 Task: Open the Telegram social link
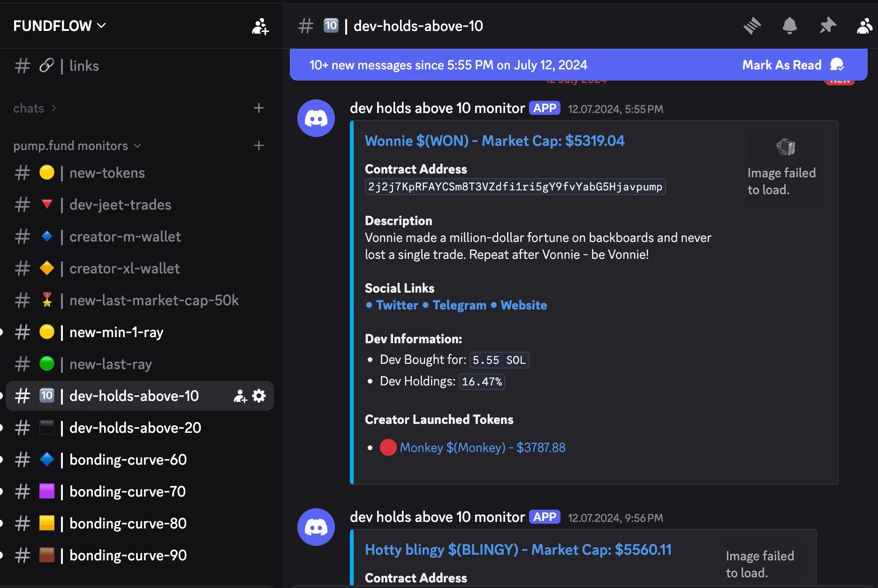[459, 305]
